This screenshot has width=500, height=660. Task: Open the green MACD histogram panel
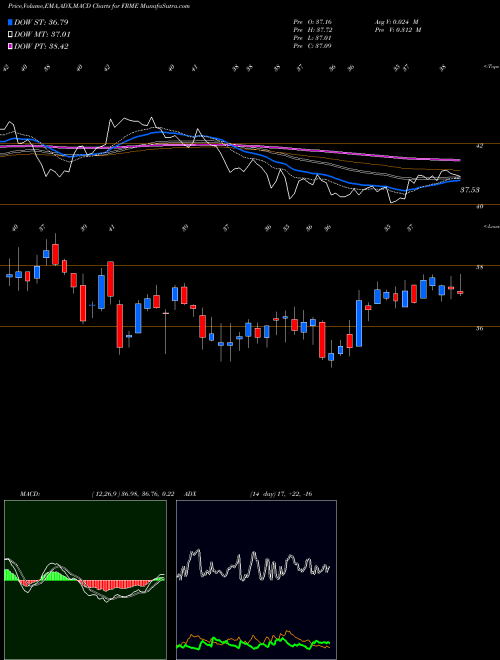[85, 580]
